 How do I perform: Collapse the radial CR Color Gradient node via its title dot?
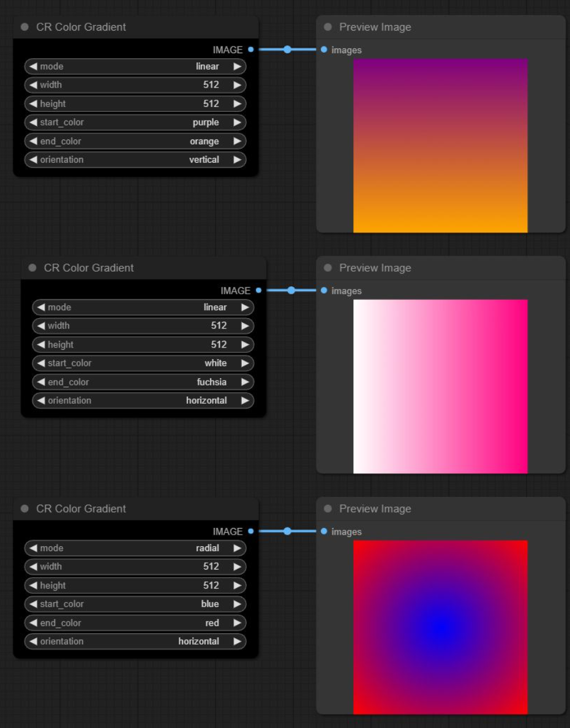tap(24, 509)
